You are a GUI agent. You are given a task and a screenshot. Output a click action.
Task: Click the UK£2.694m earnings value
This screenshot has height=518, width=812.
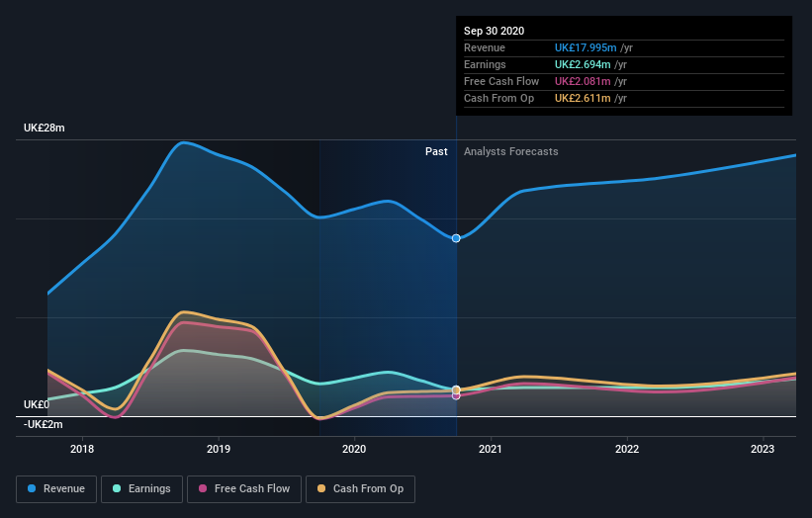[583, 64]
